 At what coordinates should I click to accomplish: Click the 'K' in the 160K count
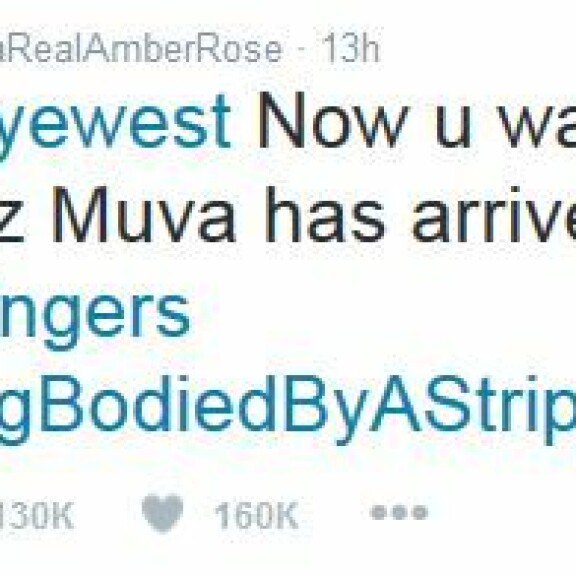pyautogui.click(x=286, y=516)
